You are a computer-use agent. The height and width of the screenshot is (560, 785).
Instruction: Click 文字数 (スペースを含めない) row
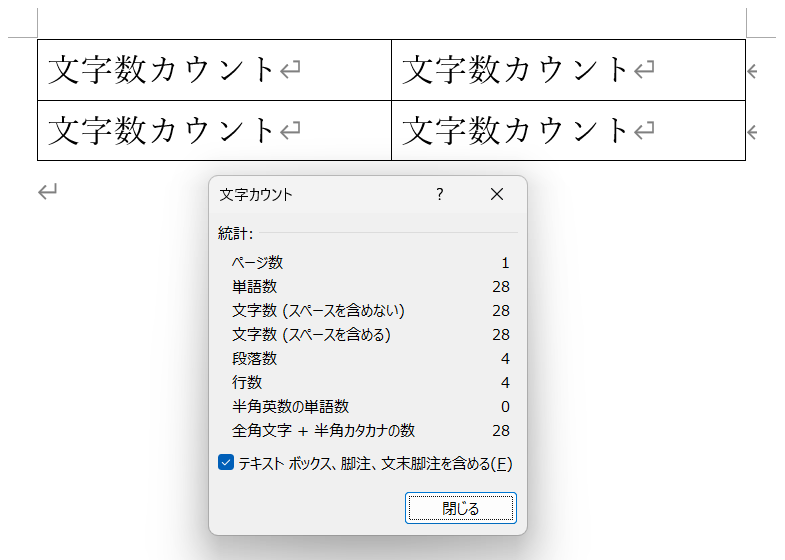pos(318,311)
